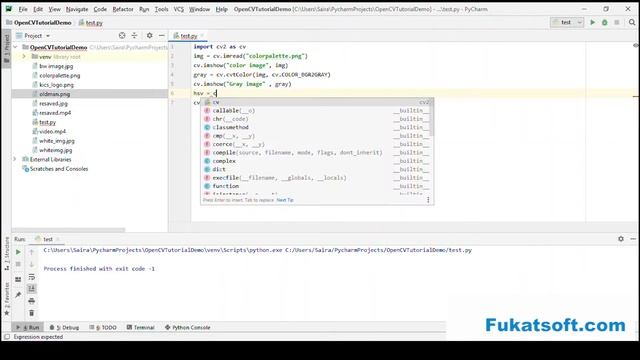Select the test.py editor tab

tap(189, 36)
